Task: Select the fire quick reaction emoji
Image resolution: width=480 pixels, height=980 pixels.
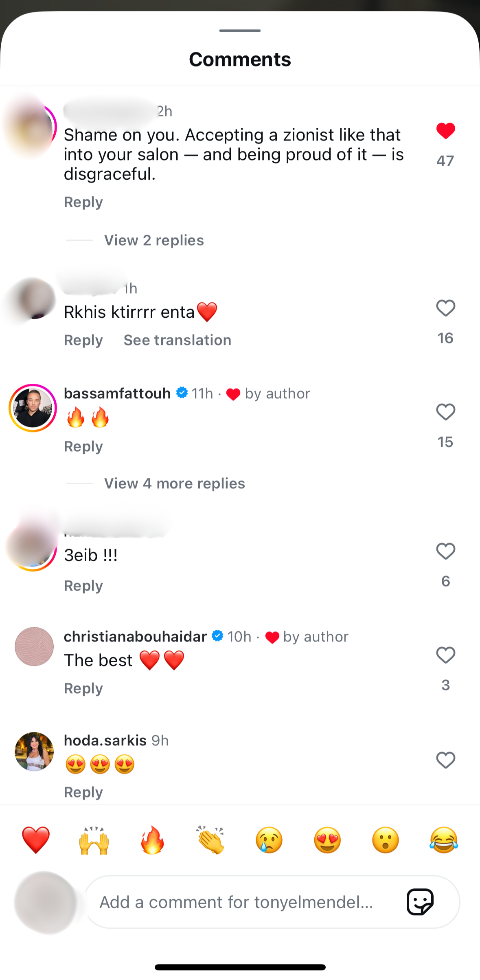Action: (151, 839)
